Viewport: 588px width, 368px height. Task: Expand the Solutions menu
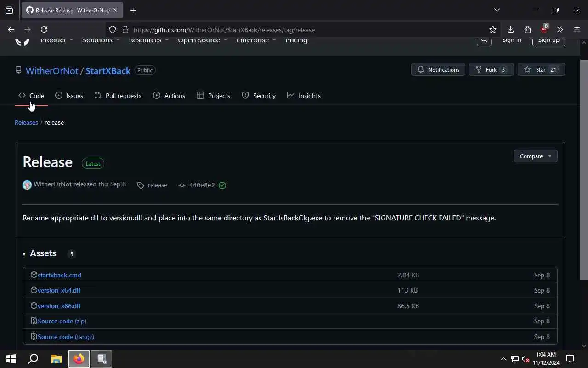click(101, 40)
